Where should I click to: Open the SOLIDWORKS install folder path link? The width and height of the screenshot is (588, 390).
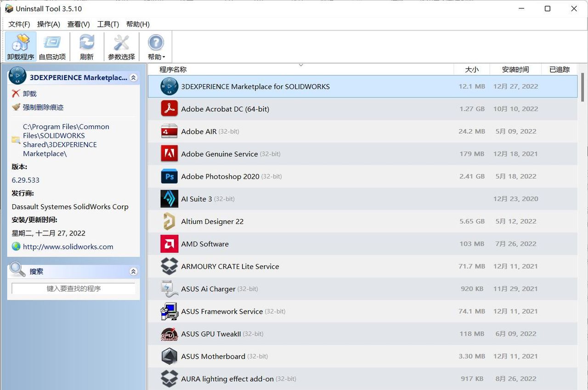pyautogui.click(x=66, y=140)
